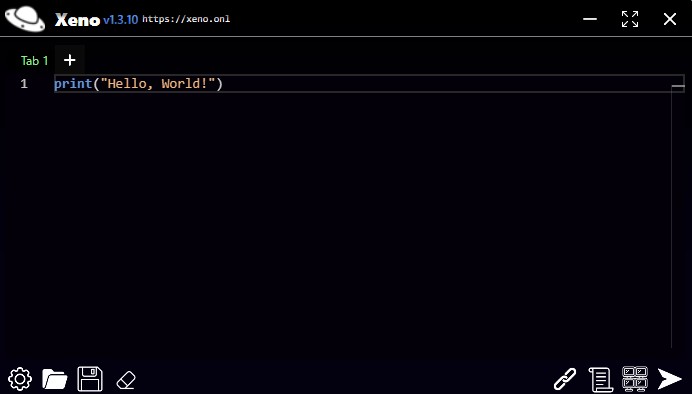Screen dimensions: 692x394
Task: Clear the editor with eraser icon
Action: click(x=126, y=380)
